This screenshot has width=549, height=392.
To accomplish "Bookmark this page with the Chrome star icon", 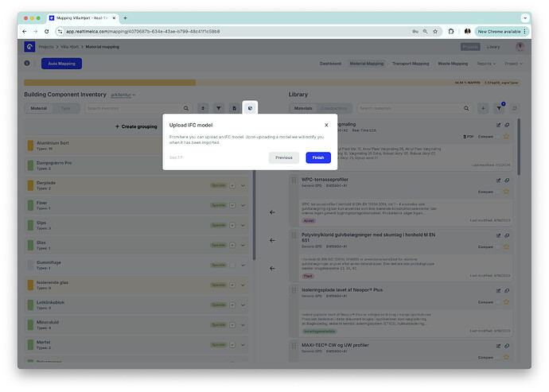I will click(x=435, y=32).
